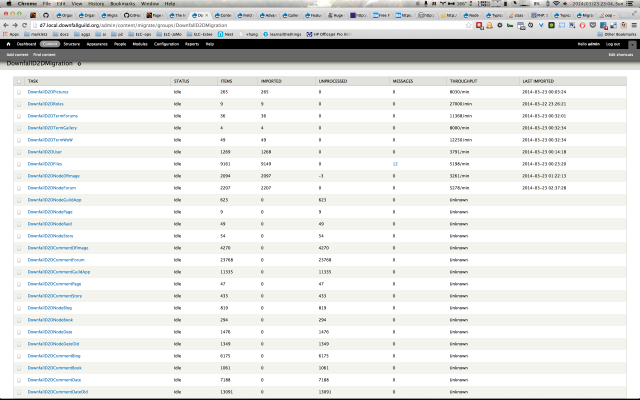Open the DownfallD2DNodeGuildApp migration link
Viewport: 640px width, 400px height.
[54, 200]
